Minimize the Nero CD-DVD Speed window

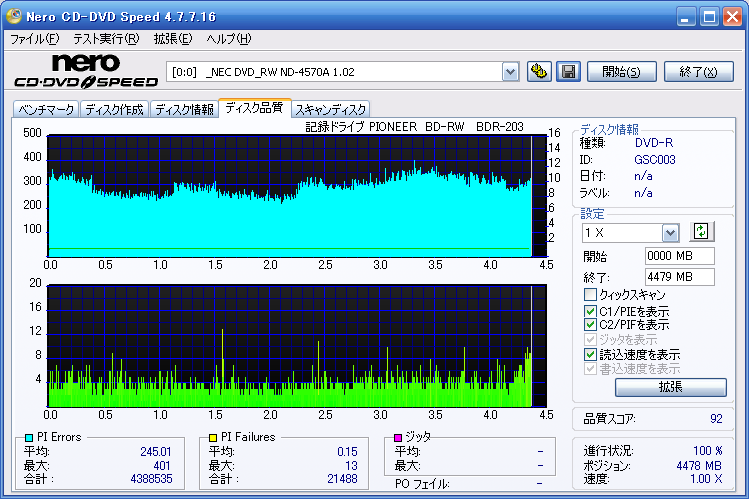[686, 17]
